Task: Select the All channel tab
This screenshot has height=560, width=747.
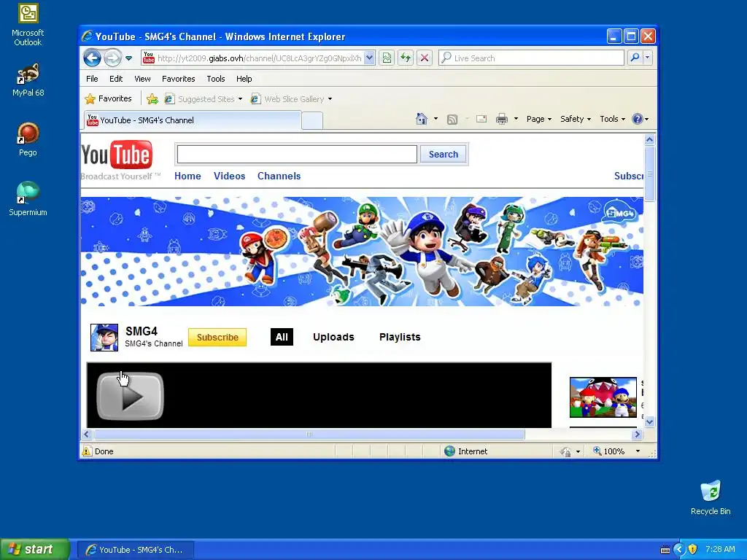Action: click(x=282, y=337)
